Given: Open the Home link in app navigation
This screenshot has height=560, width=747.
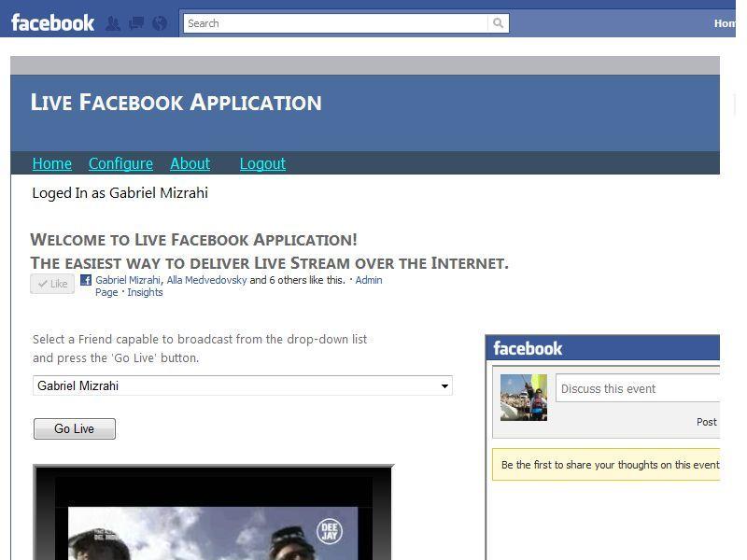Looking at the screenshot, I should click(x=52, y=163).
